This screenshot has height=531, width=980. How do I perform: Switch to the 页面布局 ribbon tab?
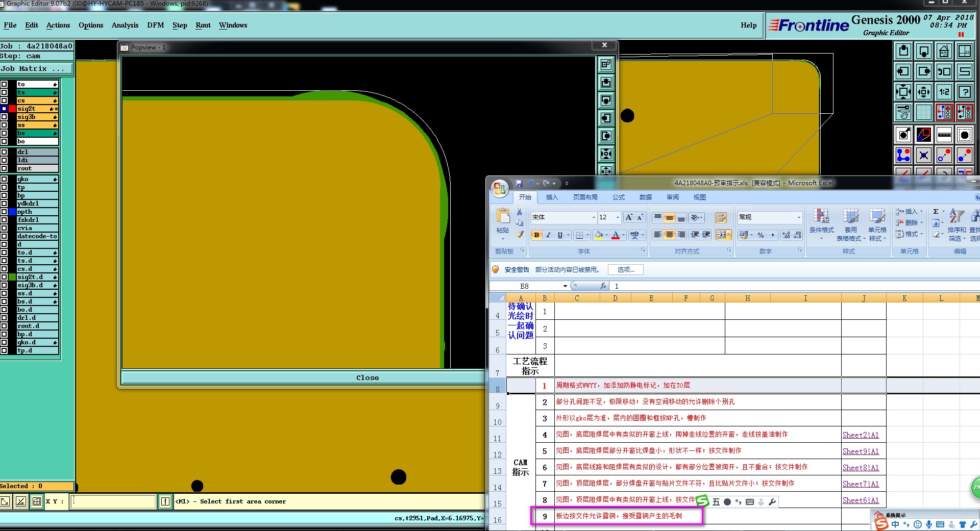[x=584, y=197]
